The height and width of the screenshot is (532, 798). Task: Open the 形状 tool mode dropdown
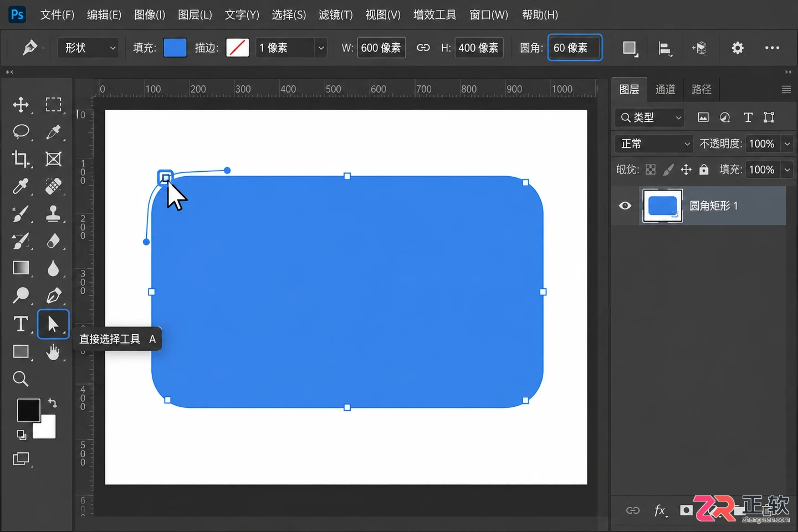pyautogui.click(x=89, y=48)
